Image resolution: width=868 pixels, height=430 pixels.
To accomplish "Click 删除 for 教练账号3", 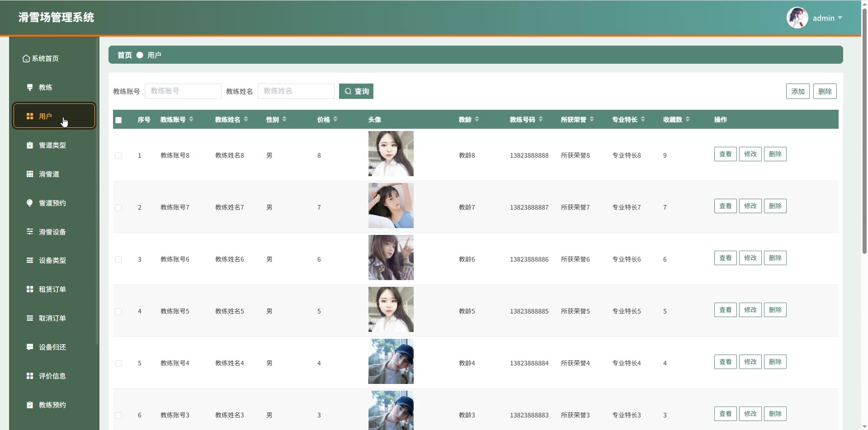I will pos(775,414).
